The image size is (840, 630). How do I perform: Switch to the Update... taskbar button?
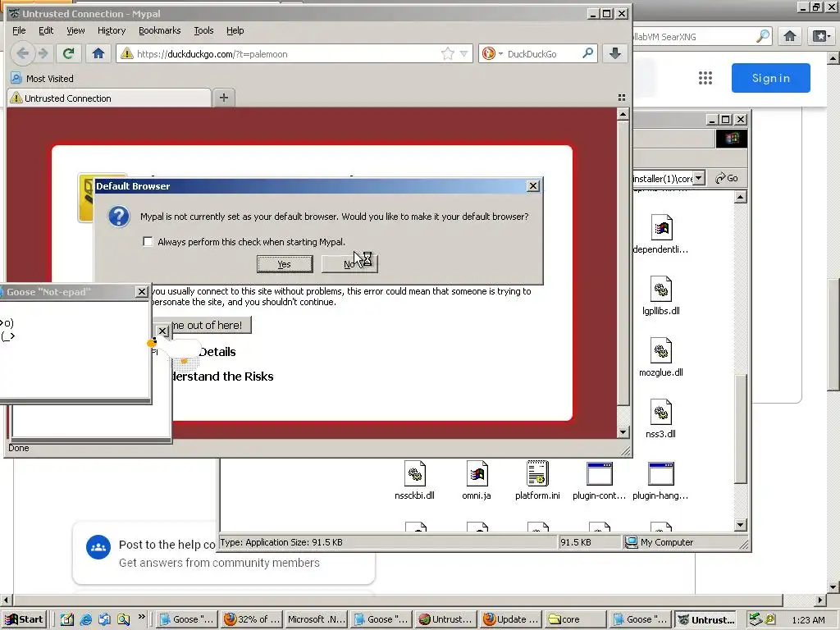pos(511,619)
